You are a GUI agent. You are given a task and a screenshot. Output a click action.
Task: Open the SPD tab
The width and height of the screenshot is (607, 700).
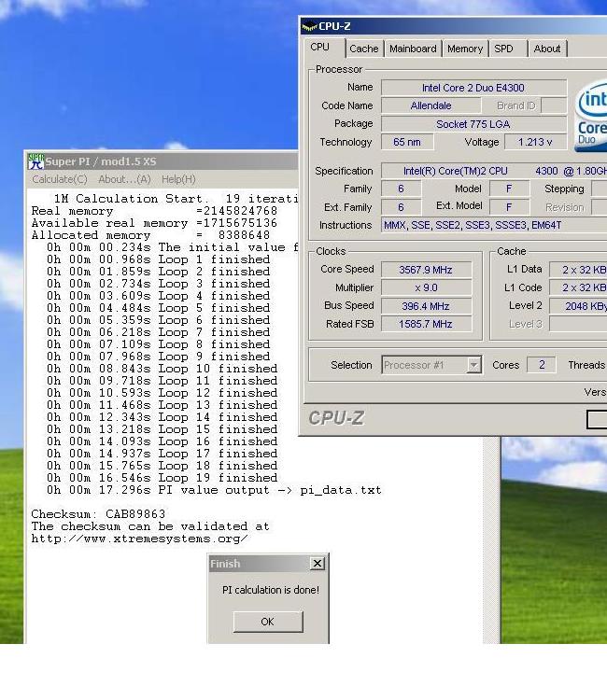503,49
